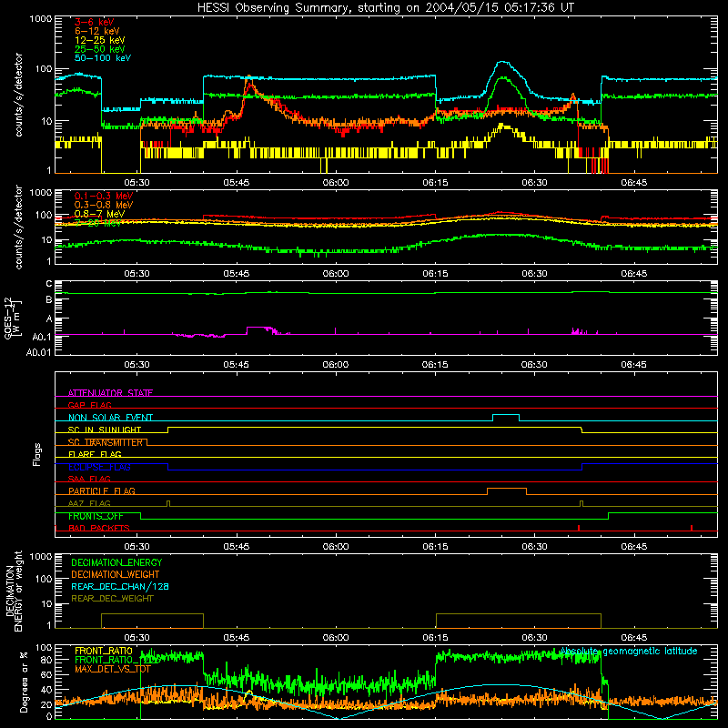Click the AAZ_FLAG label
This screenshot has width=728, height=728.
(89, 503)
